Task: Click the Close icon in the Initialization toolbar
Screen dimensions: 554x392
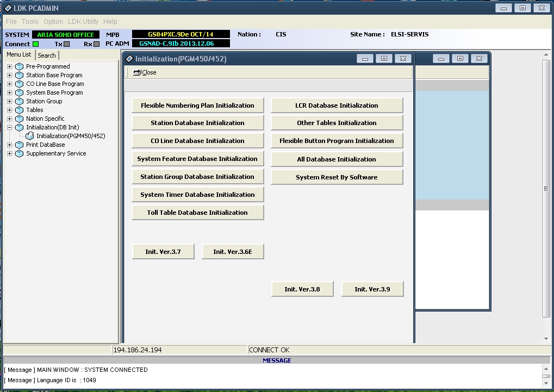Action: (137, 72)
